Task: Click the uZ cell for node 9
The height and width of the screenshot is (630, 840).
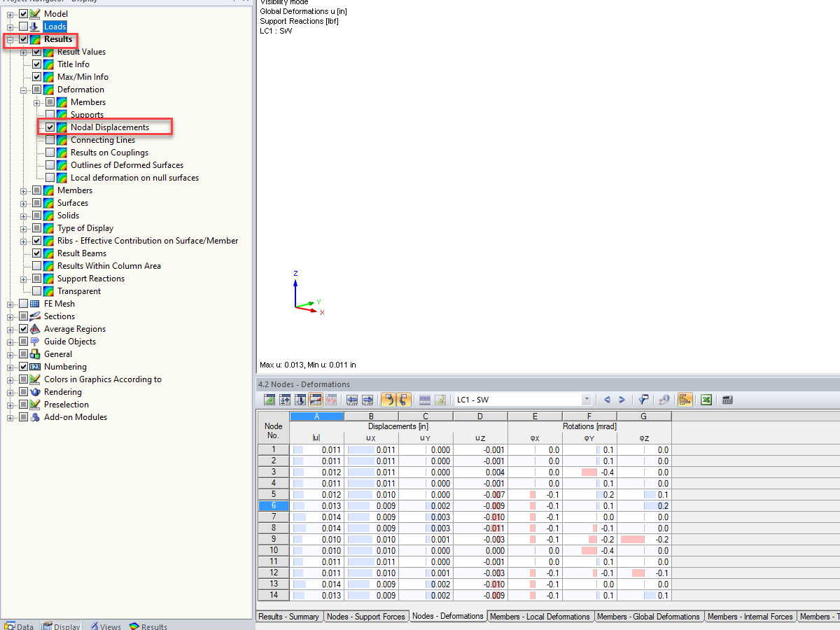Action: click(x=480, y=540)
